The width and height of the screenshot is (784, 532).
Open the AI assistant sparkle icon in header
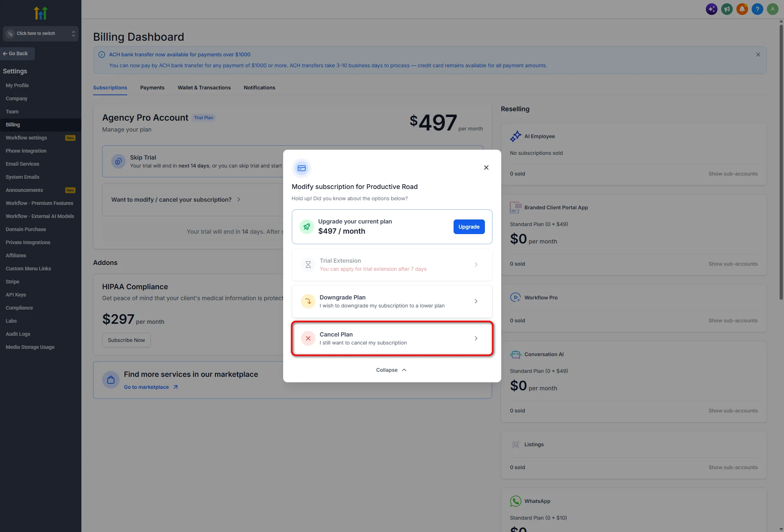pos(711,9)
